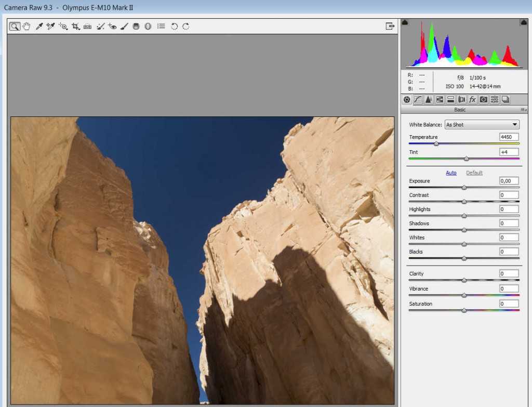Select the Zoom tool

(x=15, y=26)
